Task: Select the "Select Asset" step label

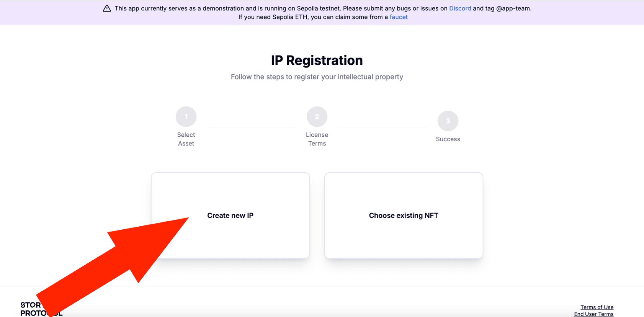Action: coord(186,139)
